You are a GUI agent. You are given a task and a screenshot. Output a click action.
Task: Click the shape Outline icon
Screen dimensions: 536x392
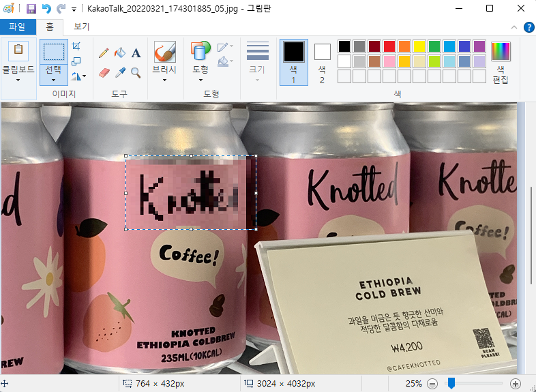[x=222, y=47]
